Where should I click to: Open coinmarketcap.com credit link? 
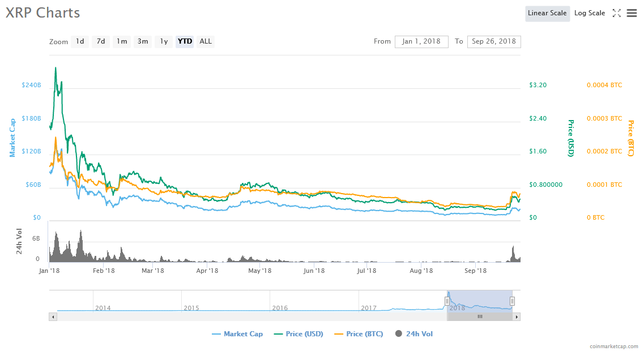tap(613, 347)
